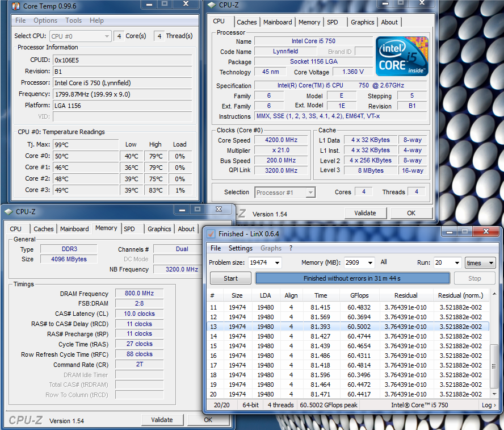Click Validate in the CPU-Z Memory window
Screen dimensions: 504x430
(x=162, y=420)
